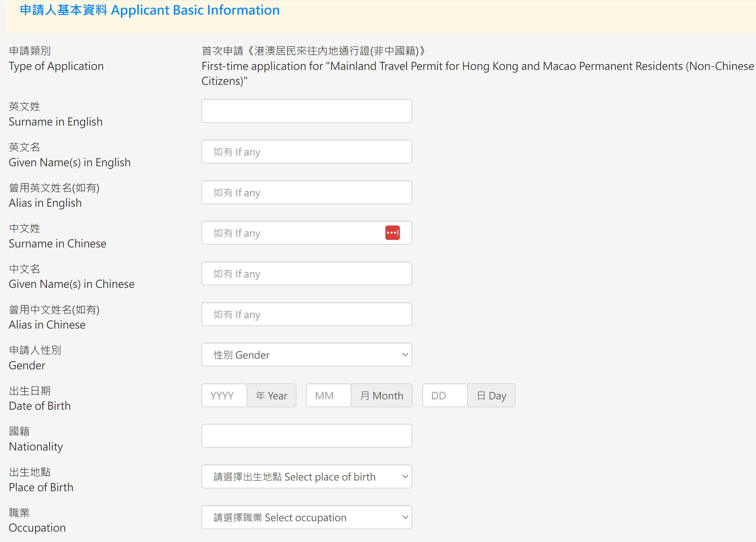
Task: Focus the Given Name(s) in English field
Action: tap(307, 152)
